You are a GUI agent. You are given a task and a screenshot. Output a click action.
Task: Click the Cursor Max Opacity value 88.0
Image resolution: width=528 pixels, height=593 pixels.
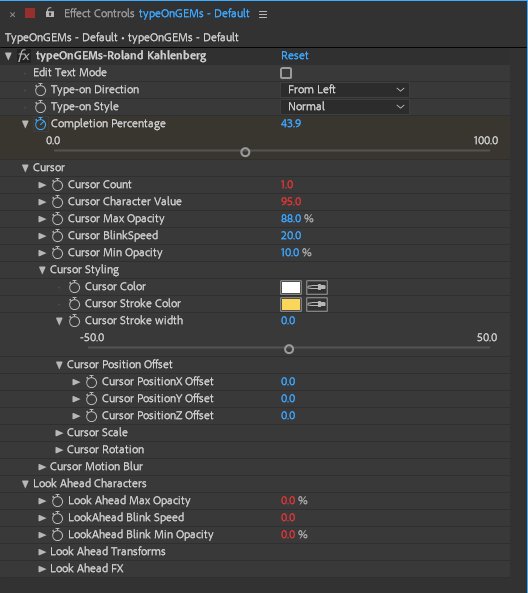pyautogui.click(x=291, y=219)
